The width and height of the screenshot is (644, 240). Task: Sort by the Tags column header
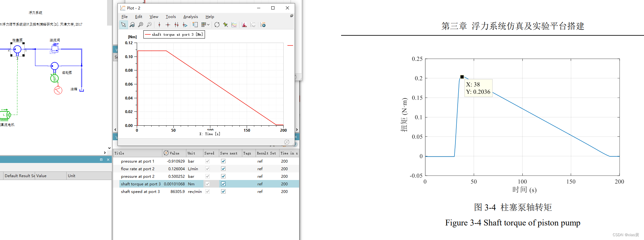click(x=249, y=153)
